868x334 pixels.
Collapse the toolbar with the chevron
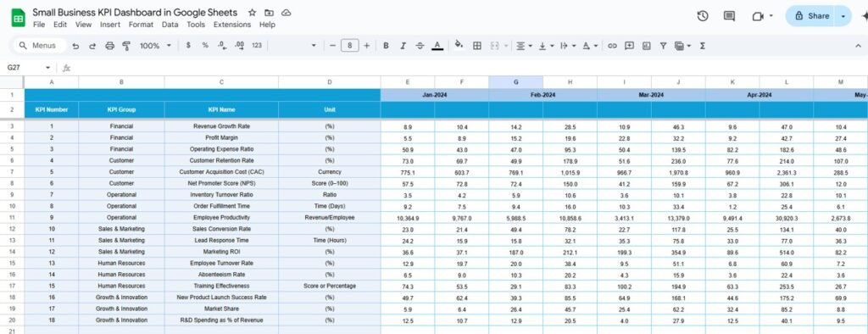click(x=858, y=46)
